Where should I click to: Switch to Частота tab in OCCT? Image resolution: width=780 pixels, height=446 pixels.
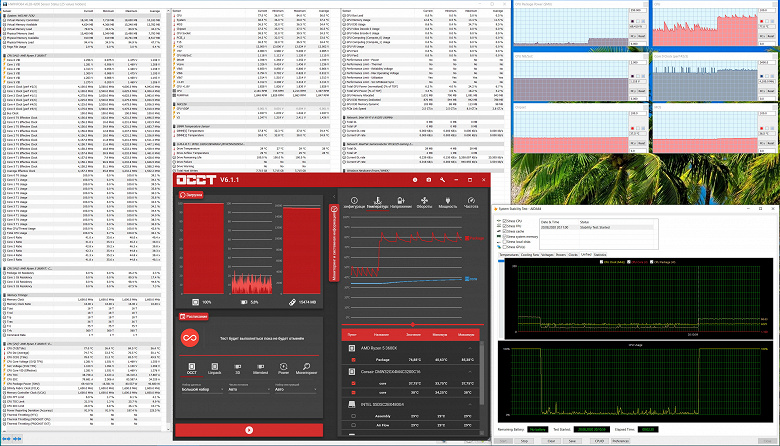click(471, 202)
